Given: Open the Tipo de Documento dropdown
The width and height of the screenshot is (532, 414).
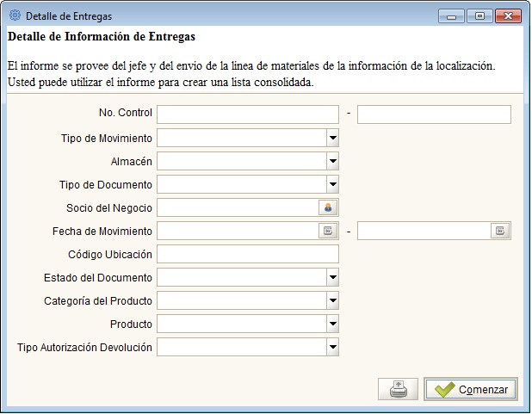Looking at the screenshot, I should tap(332, 184).
